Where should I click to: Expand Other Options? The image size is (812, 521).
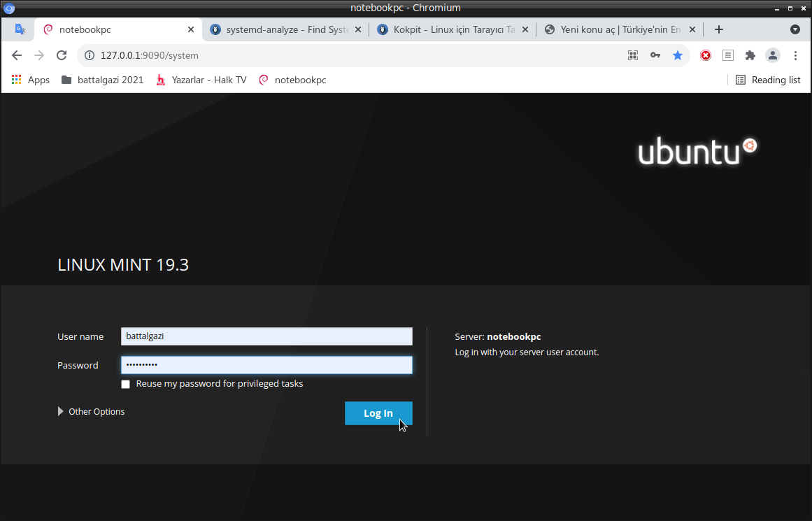pos(91,412)
